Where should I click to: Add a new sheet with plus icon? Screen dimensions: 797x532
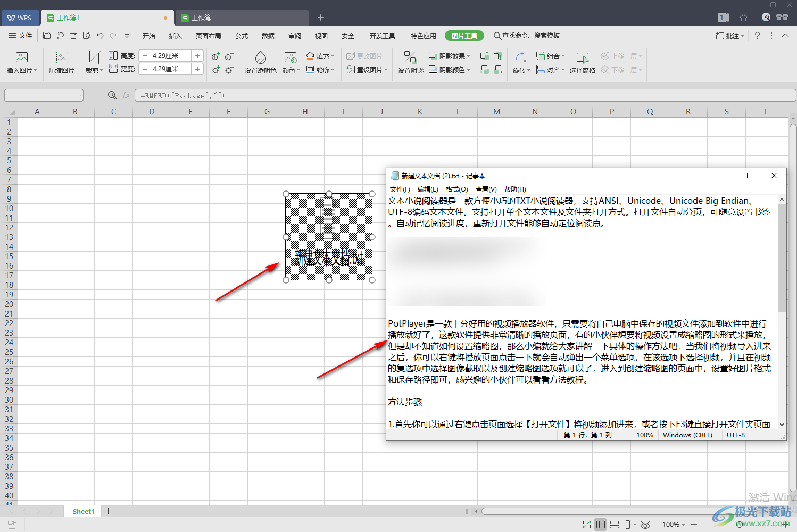point(109,511)
